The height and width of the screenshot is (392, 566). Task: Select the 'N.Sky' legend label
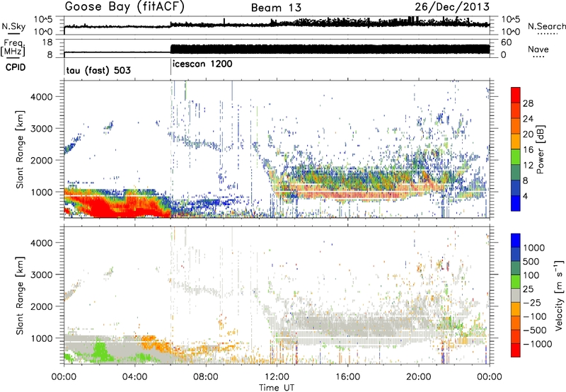click(x=13, y=26)
